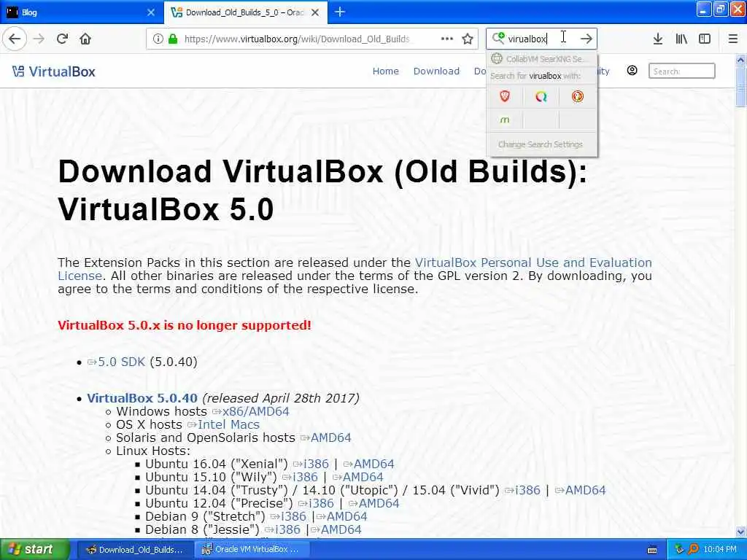747x560 pixels.
Task: Close the Blog tab
Action: 151,12
